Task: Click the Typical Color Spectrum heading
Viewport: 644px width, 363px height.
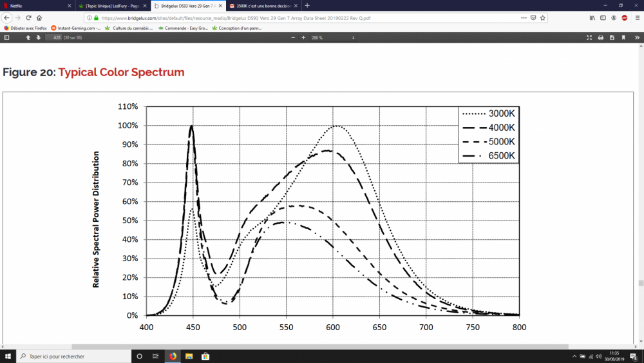Action: tap(121, 72)
